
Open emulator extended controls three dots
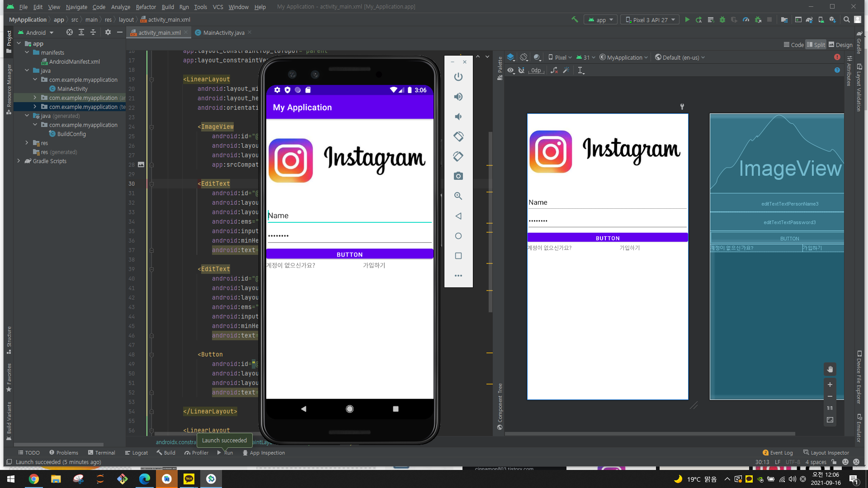[458, 276]
